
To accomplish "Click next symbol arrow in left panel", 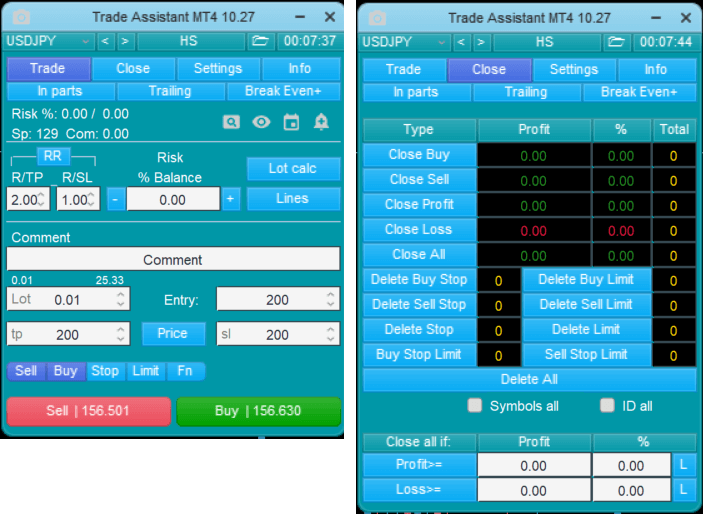I will pyautogui.click(x=124, y=41).
